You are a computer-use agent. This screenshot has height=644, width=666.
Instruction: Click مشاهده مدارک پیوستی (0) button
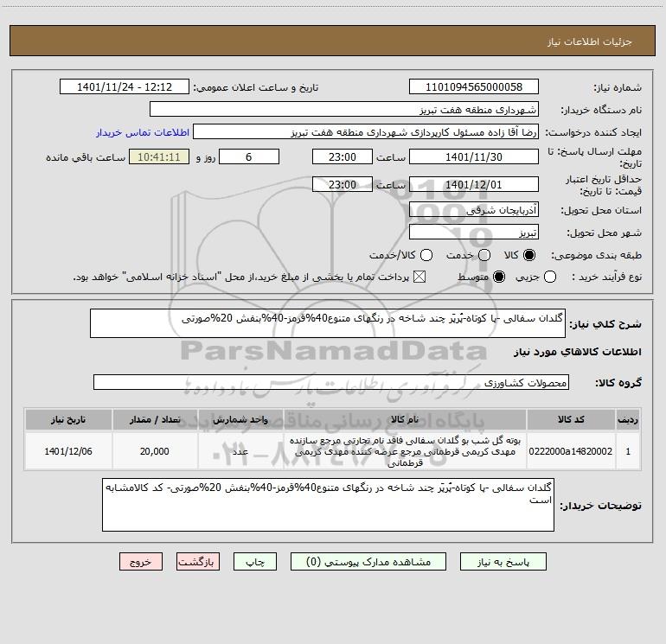368,562
